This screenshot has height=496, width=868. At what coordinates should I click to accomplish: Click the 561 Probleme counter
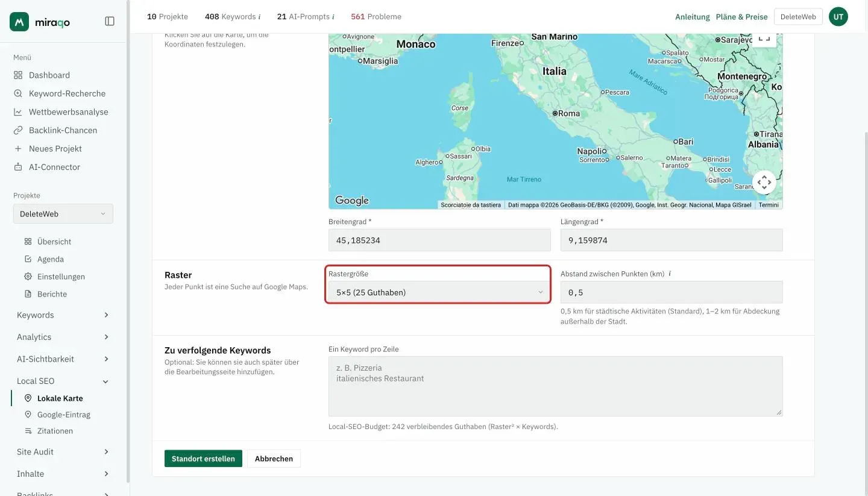[376, 17]
